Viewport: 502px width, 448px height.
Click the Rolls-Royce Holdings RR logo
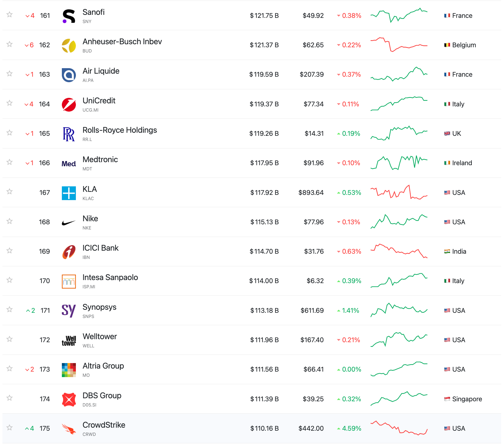click(69, 134)
